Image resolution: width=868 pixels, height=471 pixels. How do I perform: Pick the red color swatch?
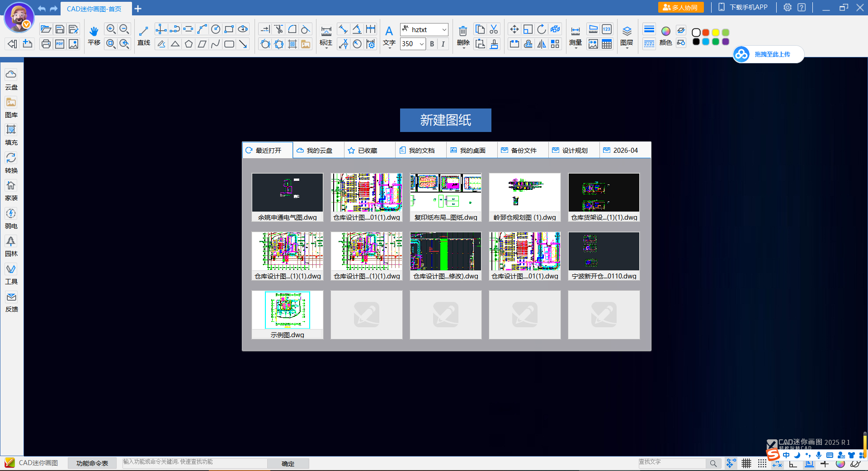tap(706, 33)
